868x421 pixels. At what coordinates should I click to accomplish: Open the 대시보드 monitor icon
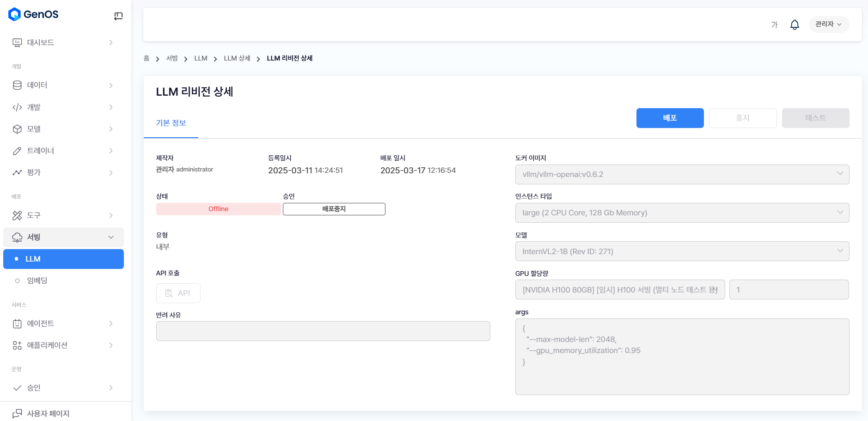[x=17, y=43]
